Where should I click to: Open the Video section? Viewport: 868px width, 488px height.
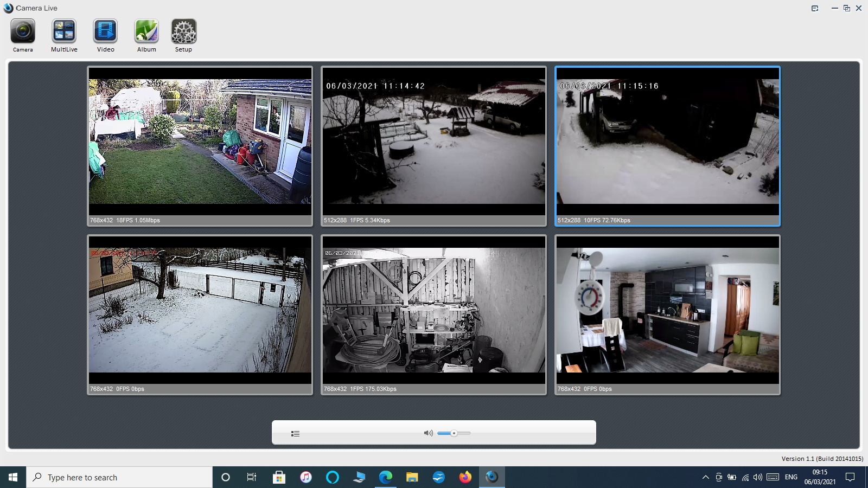tap(105, 32)
